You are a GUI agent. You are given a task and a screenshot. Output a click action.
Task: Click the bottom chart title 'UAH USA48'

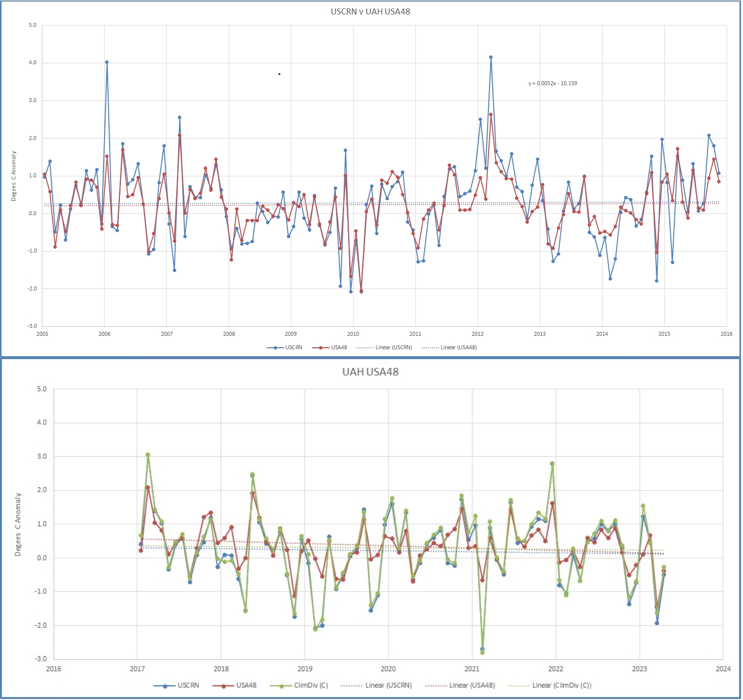[x=370, y=372]
